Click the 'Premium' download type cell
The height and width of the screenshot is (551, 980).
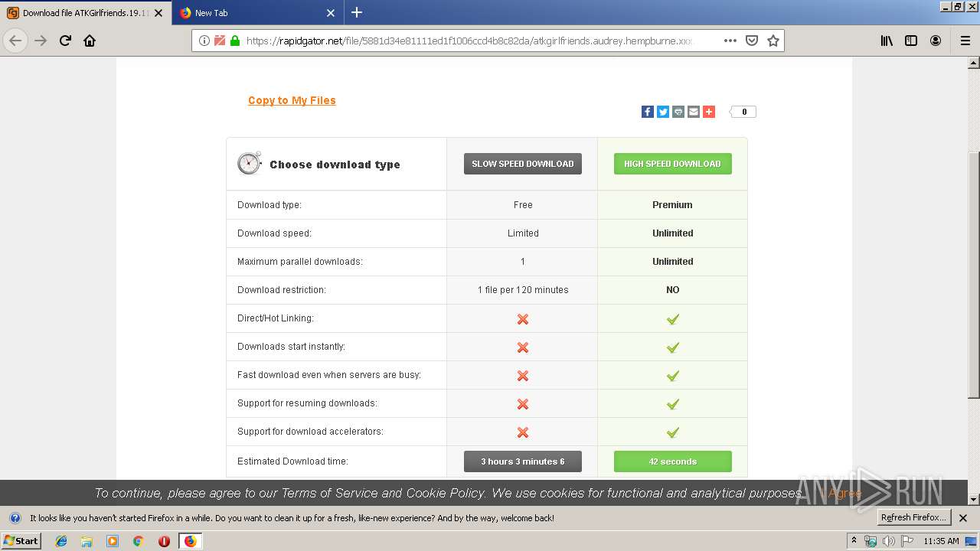tap(672, 205)
